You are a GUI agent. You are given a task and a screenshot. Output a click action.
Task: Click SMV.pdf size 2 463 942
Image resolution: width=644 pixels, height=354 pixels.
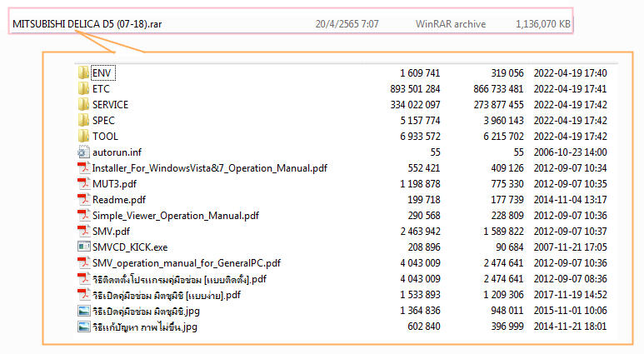pos(420,232)
